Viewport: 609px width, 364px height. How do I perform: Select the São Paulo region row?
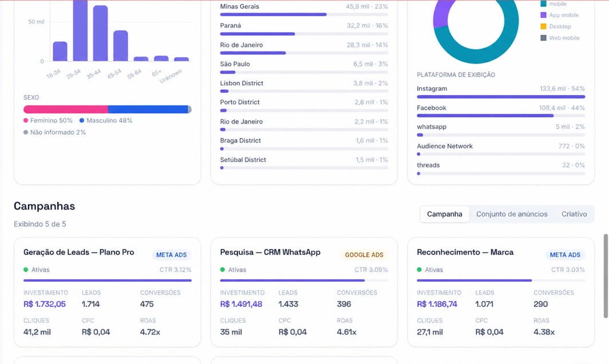tap(304, 68)
